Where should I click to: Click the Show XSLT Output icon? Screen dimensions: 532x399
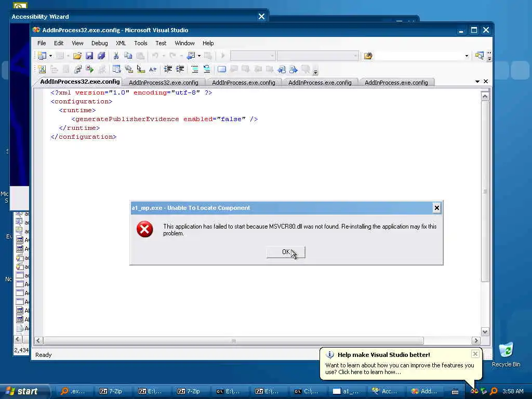(x=78, y=70)
